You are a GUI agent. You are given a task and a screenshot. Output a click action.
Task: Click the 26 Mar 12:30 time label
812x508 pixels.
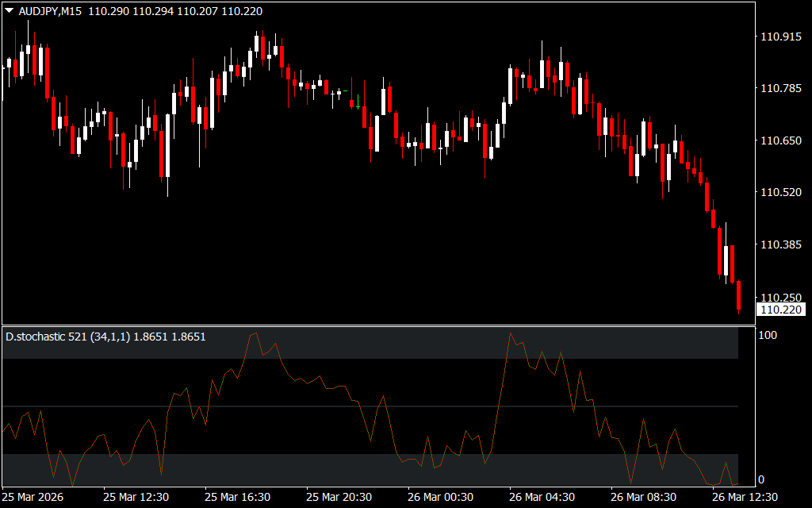coord(745,497)
